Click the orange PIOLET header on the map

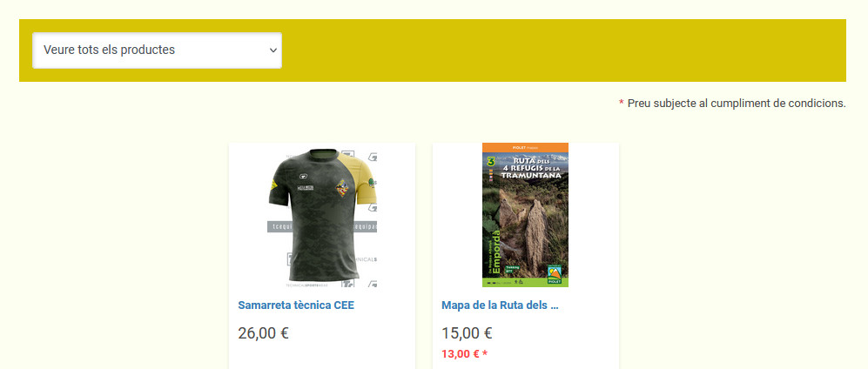[525, 148]
